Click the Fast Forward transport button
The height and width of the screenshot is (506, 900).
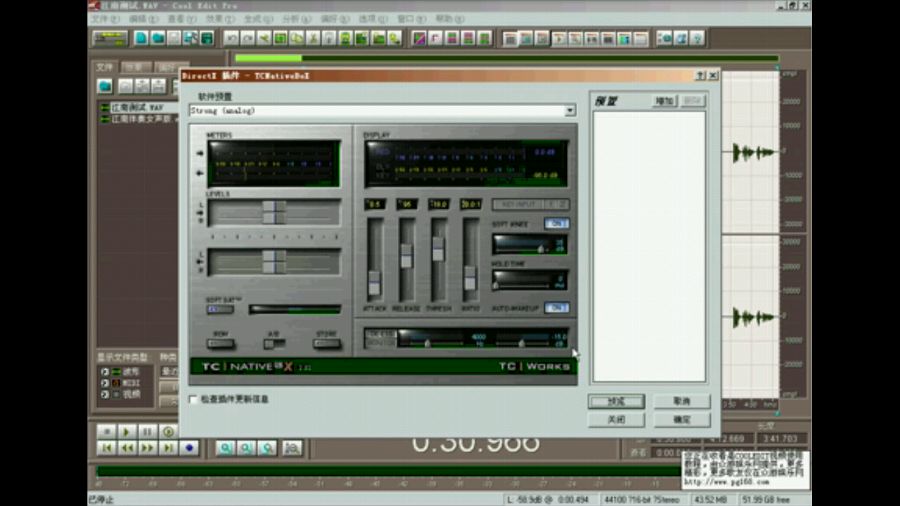pos(148,447)
